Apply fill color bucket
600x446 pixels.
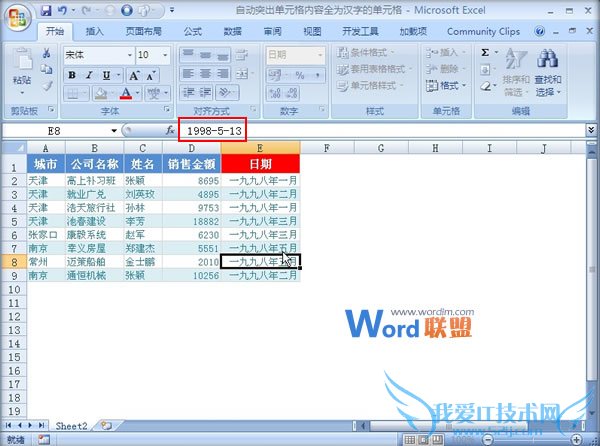click(x=101, y=93)
